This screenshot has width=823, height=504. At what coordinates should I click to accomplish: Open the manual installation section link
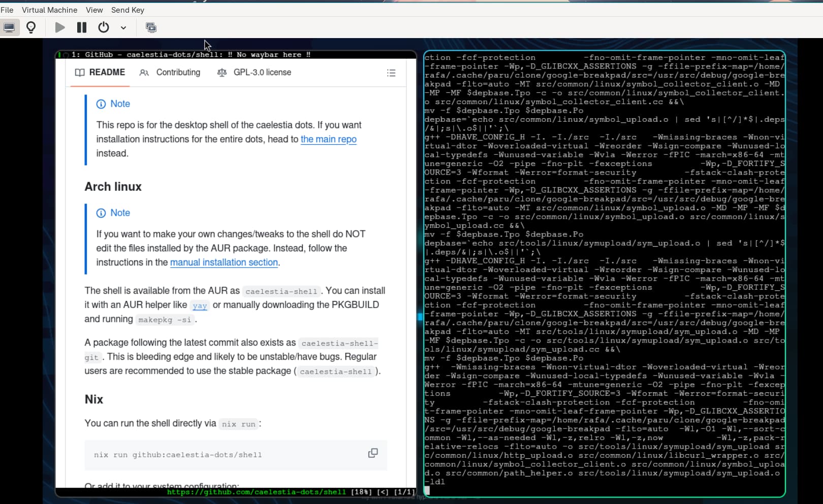[224, 262]
